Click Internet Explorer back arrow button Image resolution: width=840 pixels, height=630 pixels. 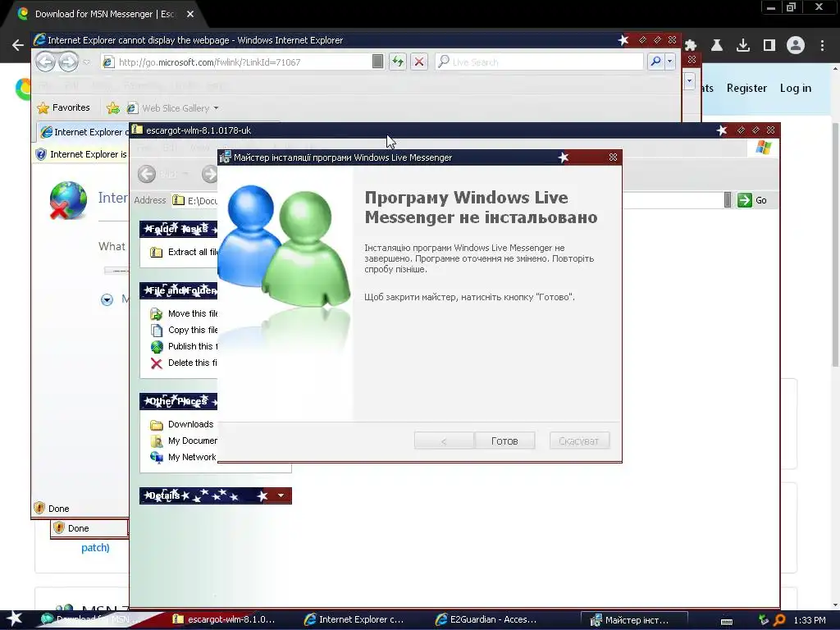point(46,62)
